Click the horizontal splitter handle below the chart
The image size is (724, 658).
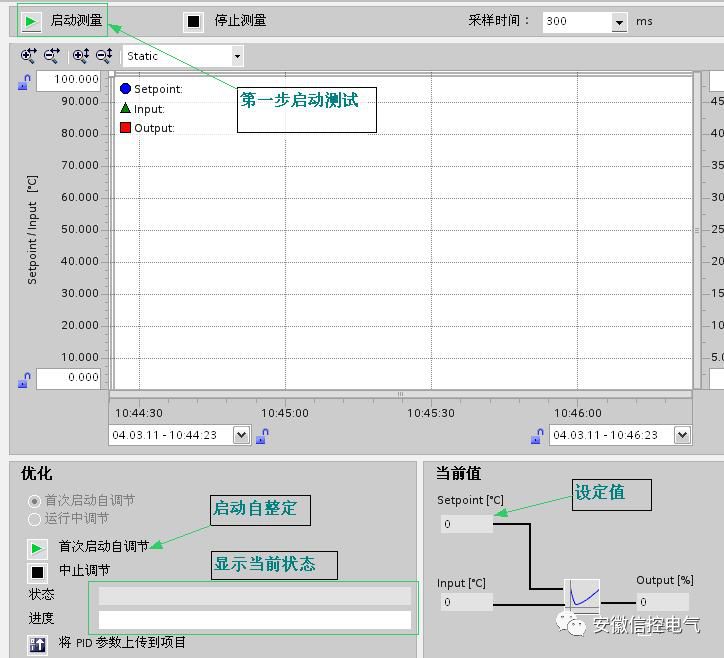click(400, 394)
